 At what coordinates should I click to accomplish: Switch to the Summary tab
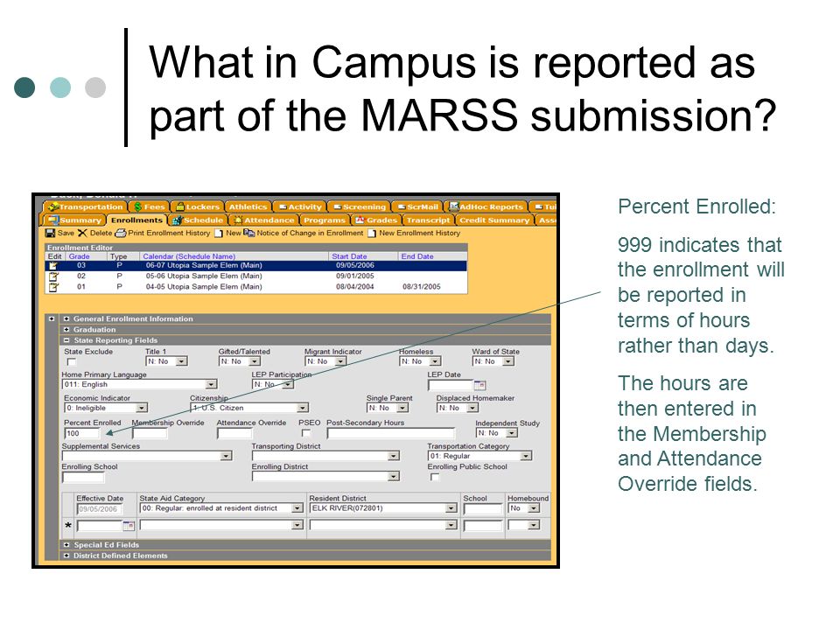pyautogui.click(x=73, y=220)
